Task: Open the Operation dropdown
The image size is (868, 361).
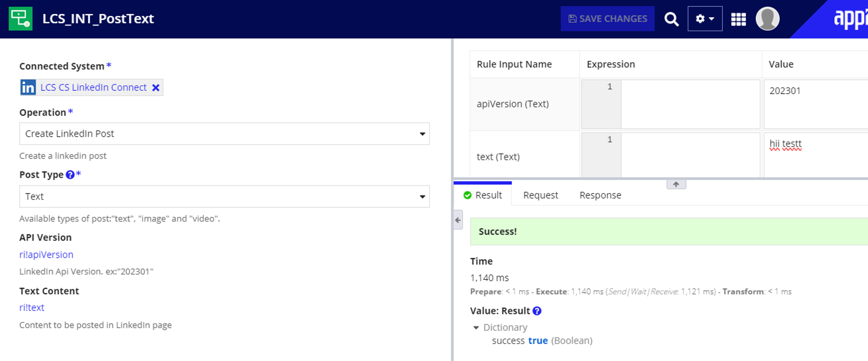Action: [x=224, y=134]
